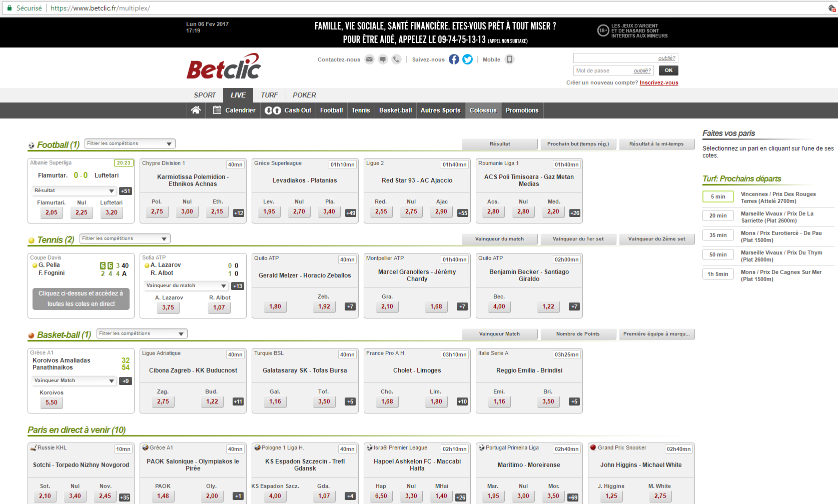Screen dimensions: 838x504
Task: Open Vainqueur du match dropdown for Lazarov
Action: tap(186, 285)
